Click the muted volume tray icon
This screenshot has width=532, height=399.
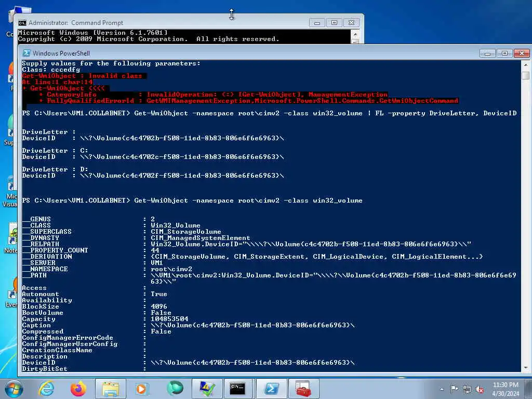[480, 390]
